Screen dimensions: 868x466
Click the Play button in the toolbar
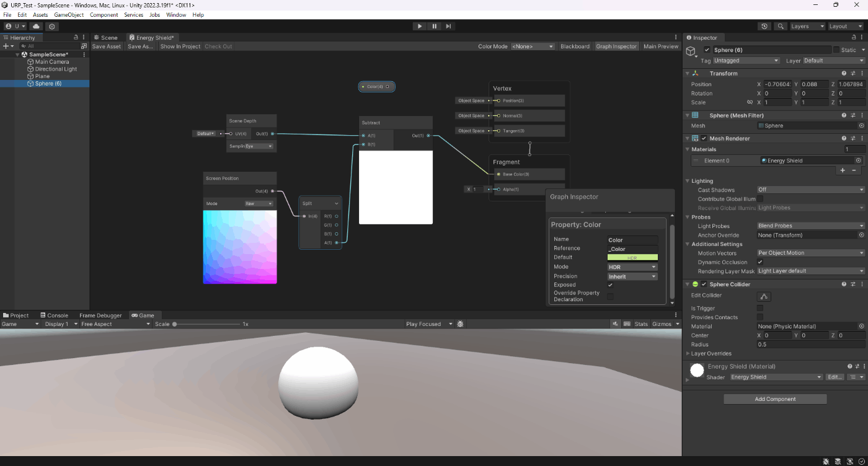(420, 26)
